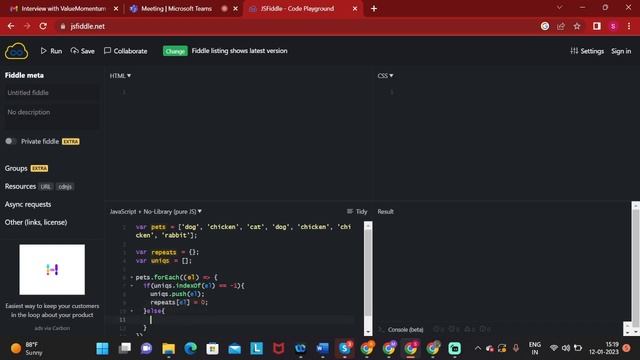640x360 pixels.
Task: Open the Collaborate option
Action: [x=126, y=51]
